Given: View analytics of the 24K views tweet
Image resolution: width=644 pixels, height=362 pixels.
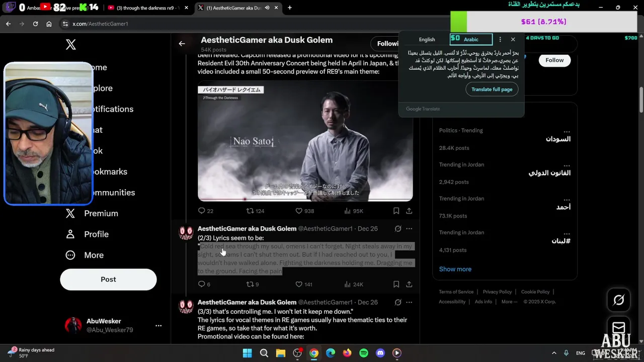Looking at the screenshot, I should [348, 284].
